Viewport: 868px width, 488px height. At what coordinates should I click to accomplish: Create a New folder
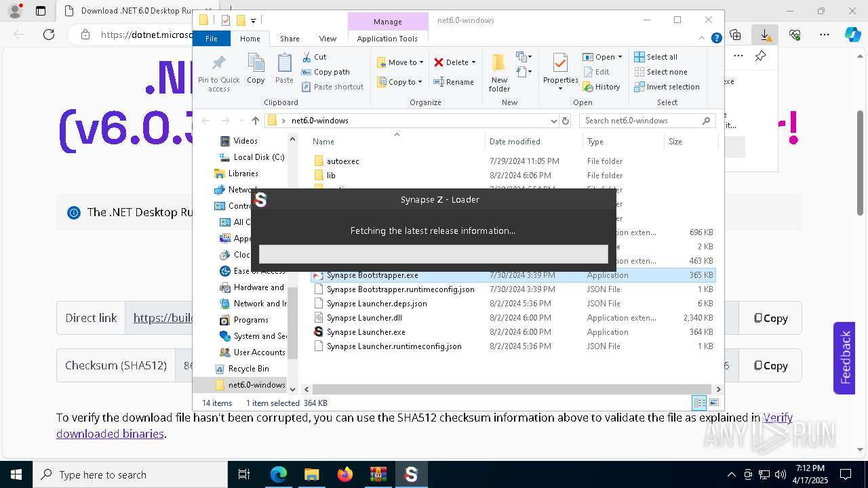(x=499, y=73)
